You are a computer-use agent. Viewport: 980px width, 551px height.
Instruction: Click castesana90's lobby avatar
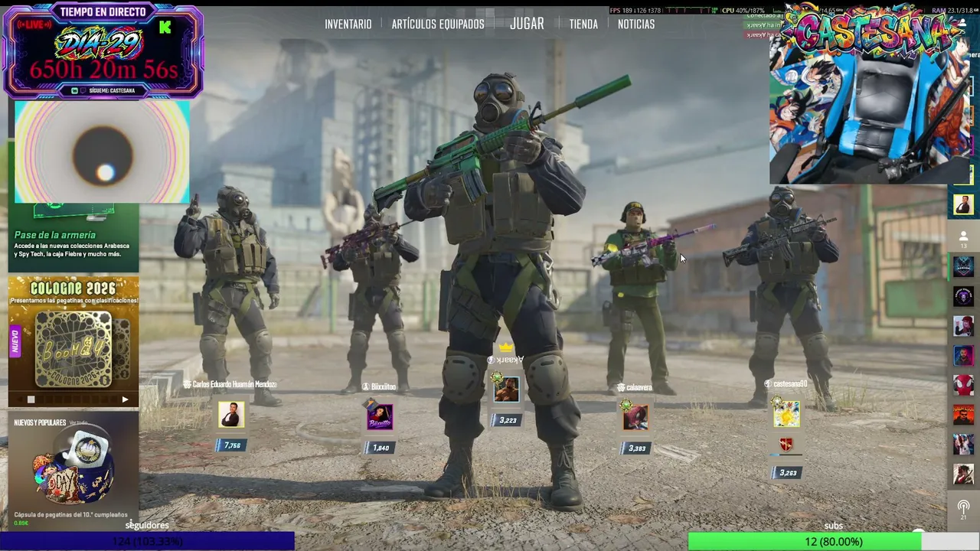pos(786,414)
